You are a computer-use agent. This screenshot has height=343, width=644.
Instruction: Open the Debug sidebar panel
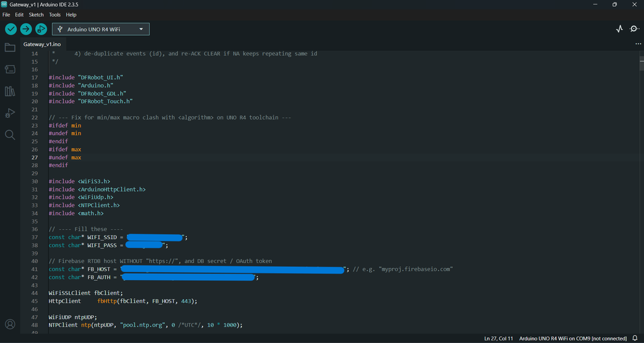tap(10, 113)
